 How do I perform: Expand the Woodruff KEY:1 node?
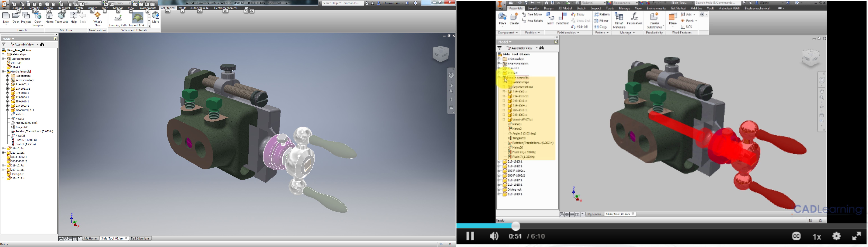(x=7, y=110)
